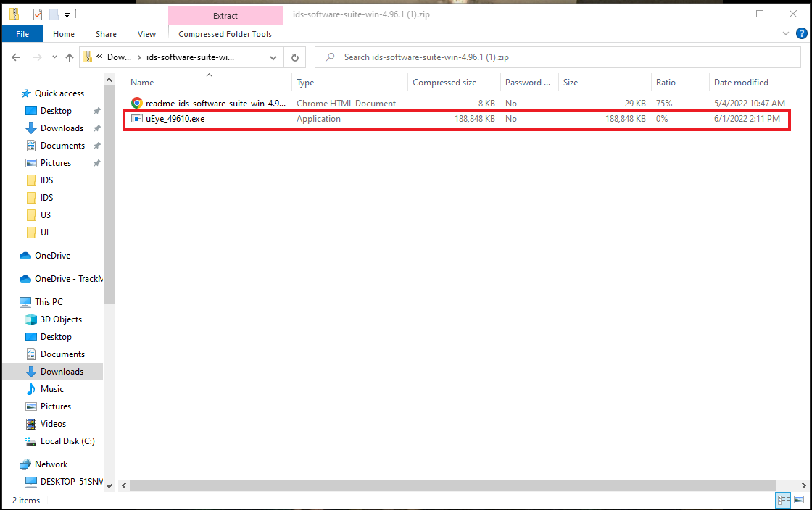Go back with the Back arrow

[16, 57]
